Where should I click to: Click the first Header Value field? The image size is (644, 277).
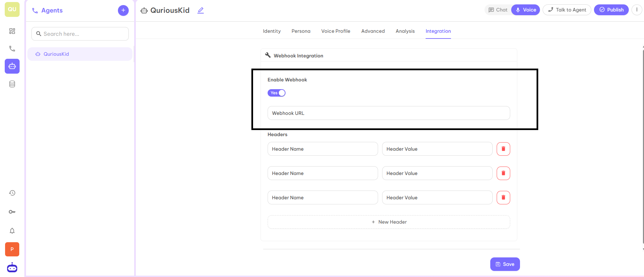437,149
